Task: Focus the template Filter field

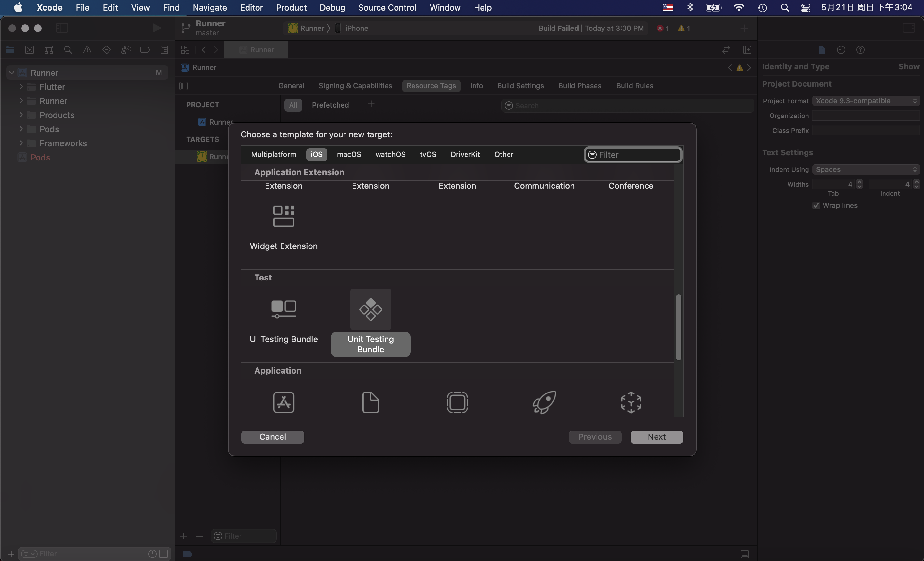Action: pyautogui.click(x=633, y=155)
